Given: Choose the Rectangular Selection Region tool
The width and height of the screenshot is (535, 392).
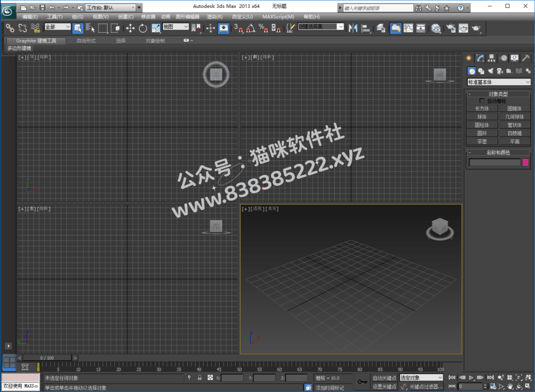Looking at the screenshot, I should click(103, 28).
